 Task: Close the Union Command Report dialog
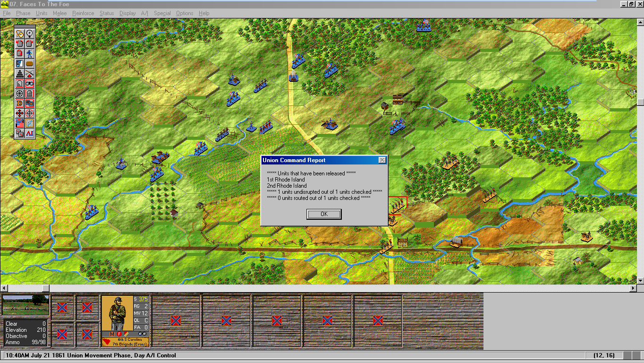click(x=382, y=160)
